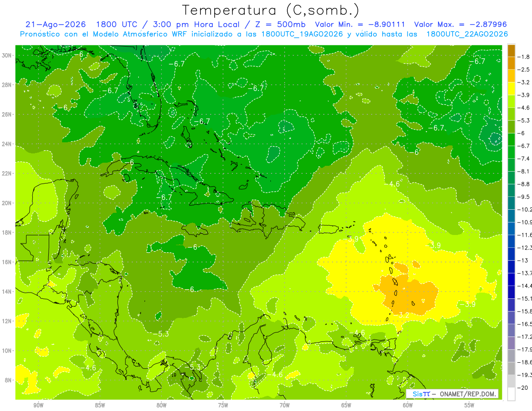This screenshot has width=532, height=411.
Task: Click the "70W" longitude tick label
Action: tap(285, 405)
